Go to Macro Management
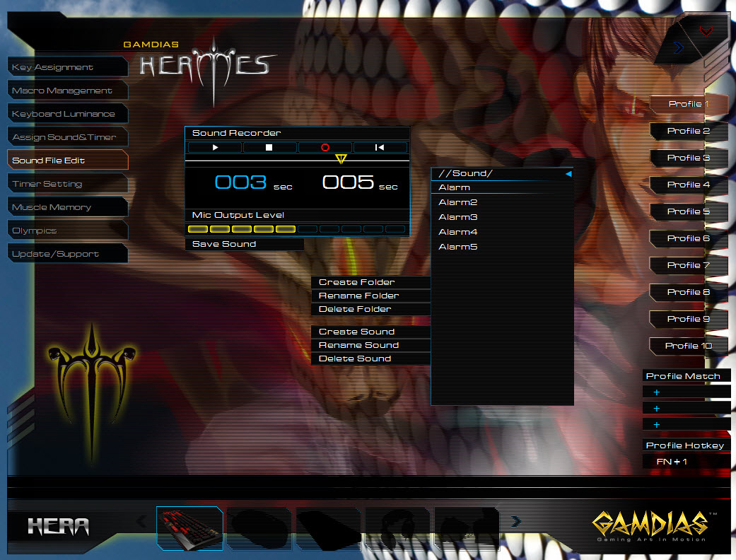736x560 pixels. pos(68,91)
